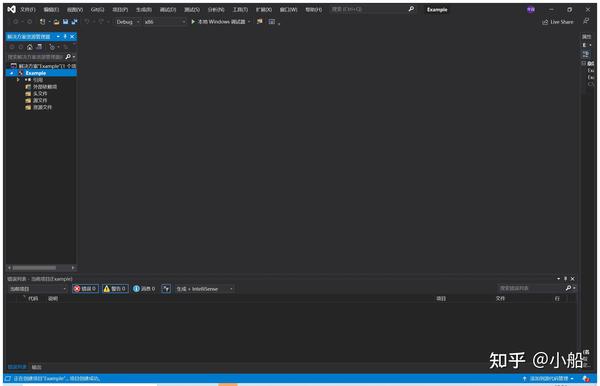Open the Build + IntelliSense filter dropdown
This screenshot has height=386, width=600.
(205, 289)
